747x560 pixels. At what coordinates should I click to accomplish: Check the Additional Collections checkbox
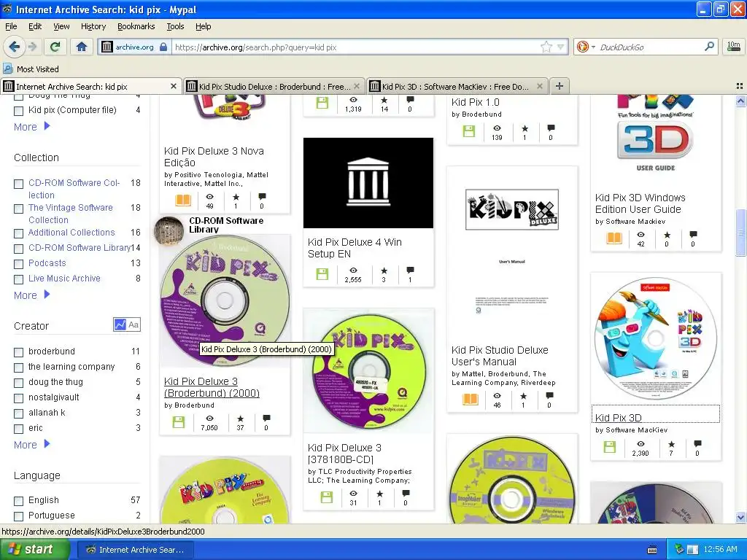click(18, 233)
